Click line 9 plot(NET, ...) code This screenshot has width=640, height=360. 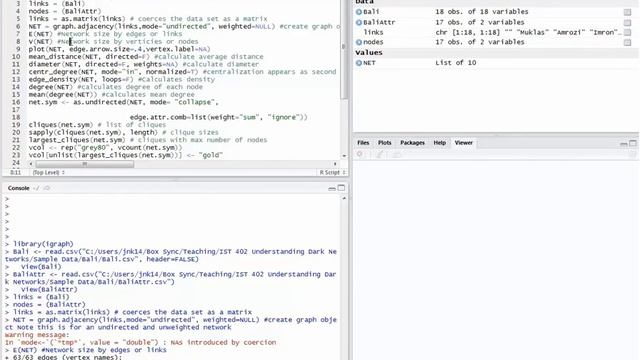click(119, 49)
